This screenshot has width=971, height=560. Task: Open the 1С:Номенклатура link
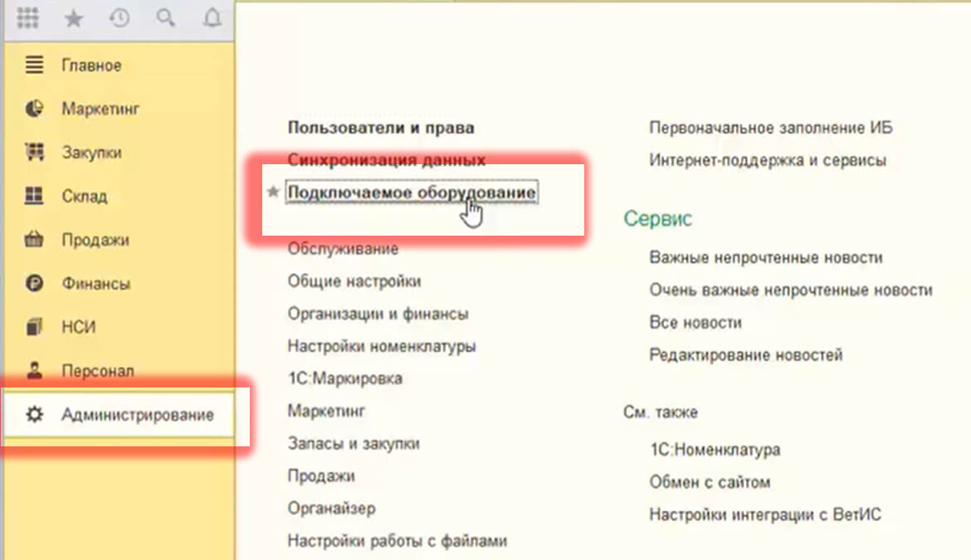click(715, 449)
